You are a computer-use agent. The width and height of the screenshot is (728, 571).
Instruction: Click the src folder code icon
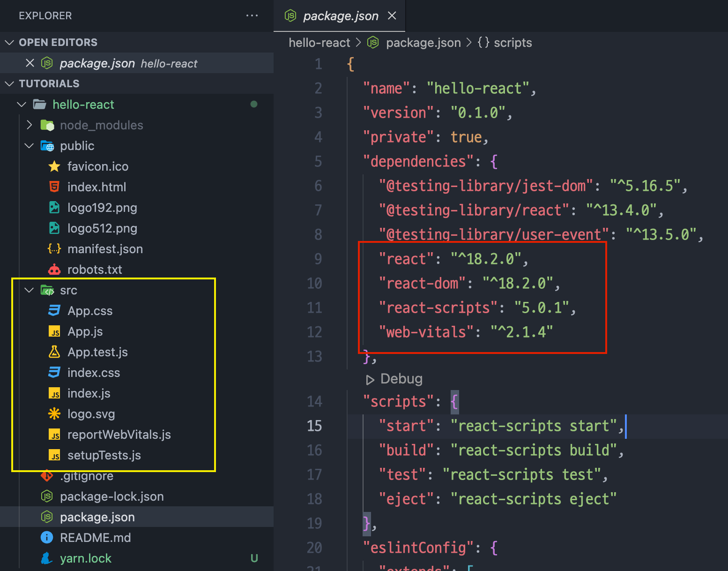47,290
